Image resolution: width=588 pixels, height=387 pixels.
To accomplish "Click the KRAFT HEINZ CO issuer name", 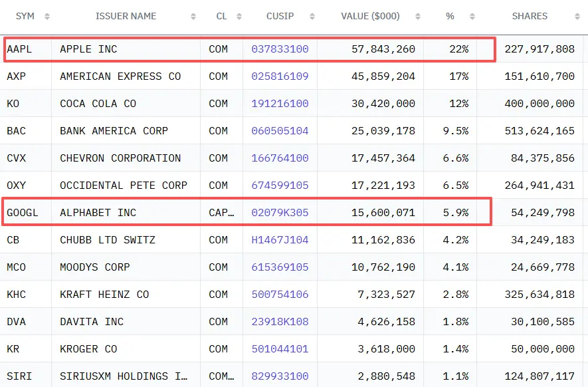I will (x=104, y=295).
